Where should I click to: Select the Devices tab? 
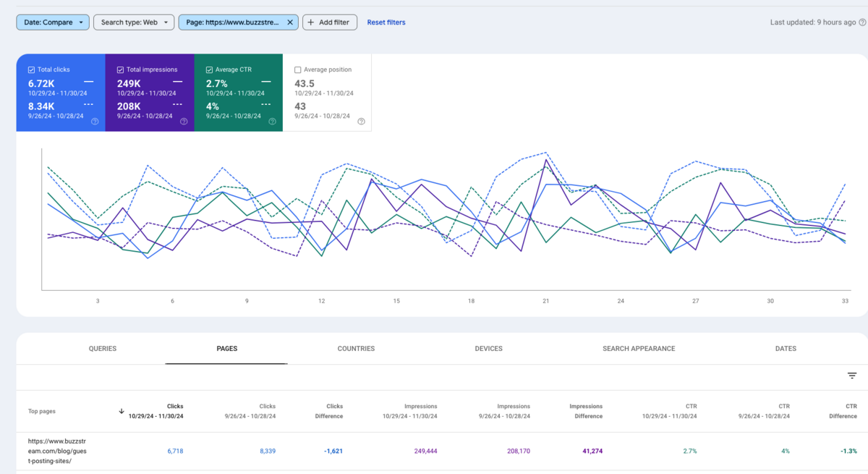click(488, 349)
